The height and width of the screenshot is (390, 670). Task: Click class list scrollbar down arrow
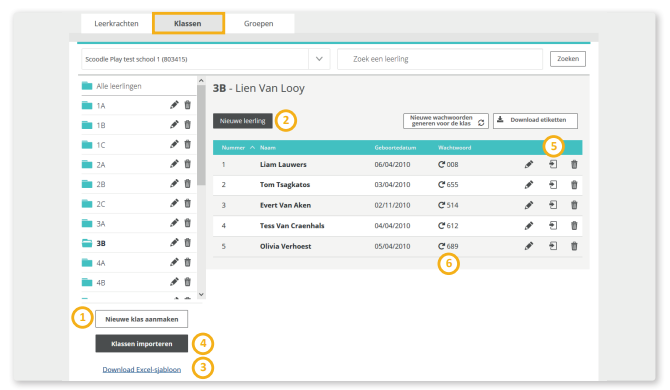(x=201, y=295)
